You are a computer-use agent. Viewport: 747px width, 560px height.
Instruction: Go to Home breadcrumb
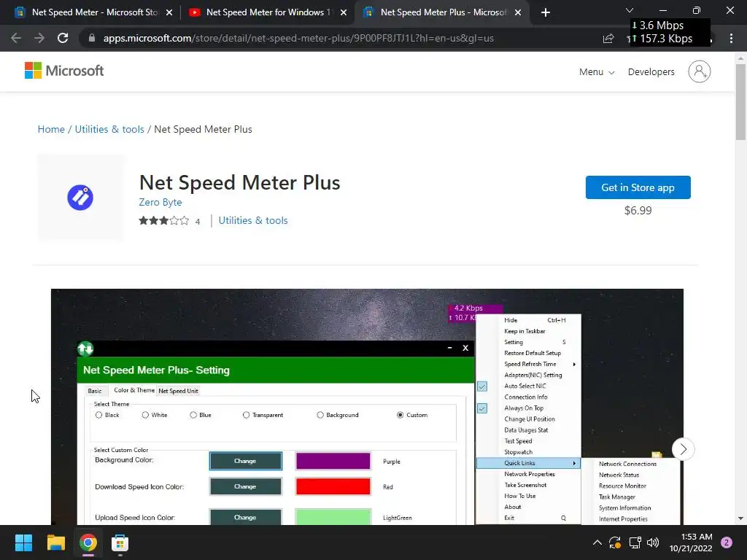51,129
